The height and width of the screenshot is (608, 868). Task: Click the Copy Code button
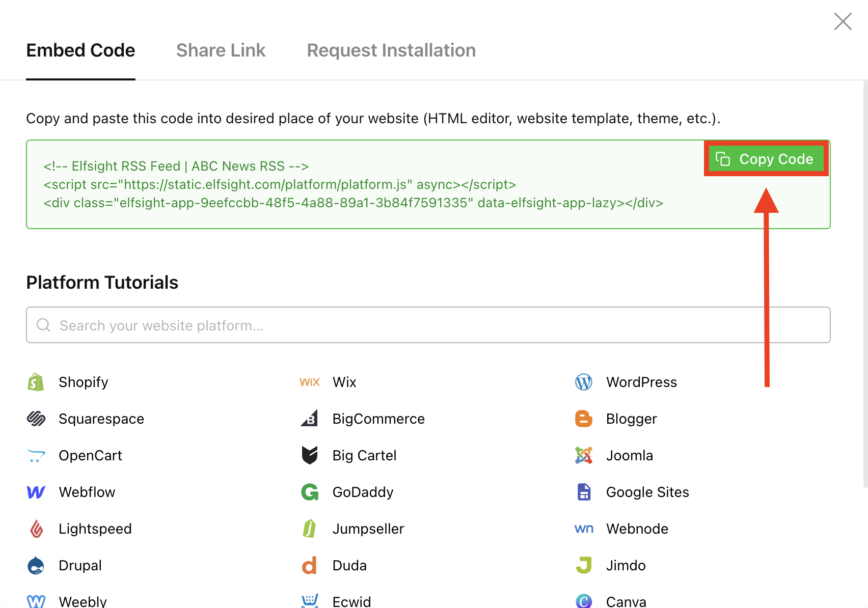click(x=766, y=159)
